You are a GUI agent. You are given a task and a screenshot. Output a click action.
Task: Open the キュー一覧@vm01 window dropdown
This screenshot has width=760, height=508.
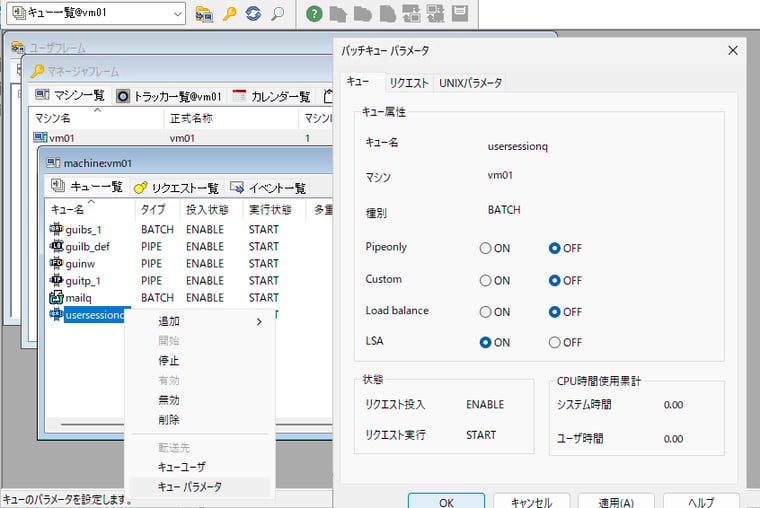177,14
